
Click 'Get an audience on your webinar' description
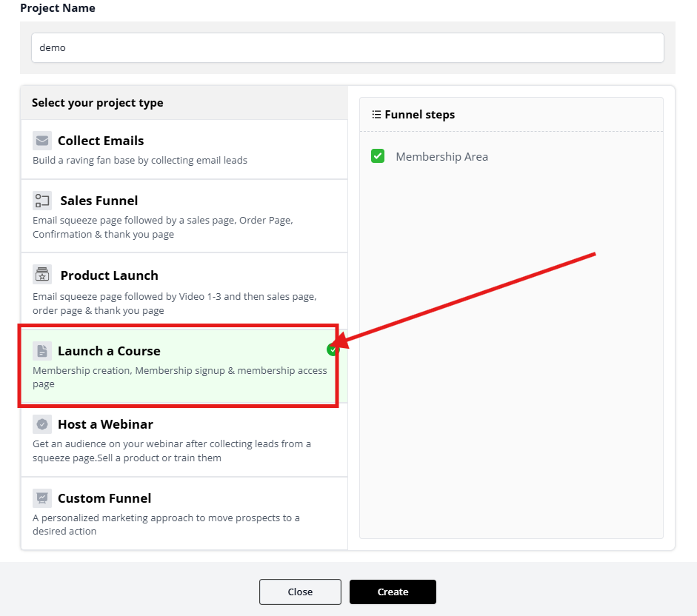point(172,451)
